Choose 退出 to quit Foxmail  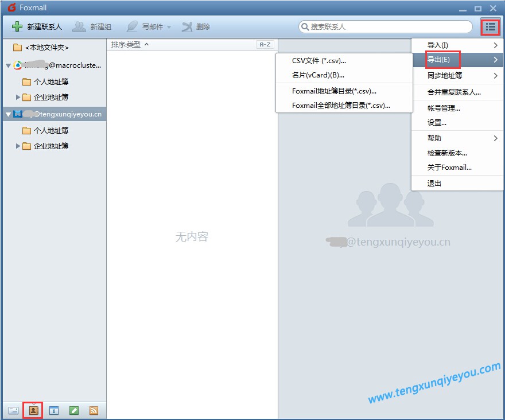(457, 183)
